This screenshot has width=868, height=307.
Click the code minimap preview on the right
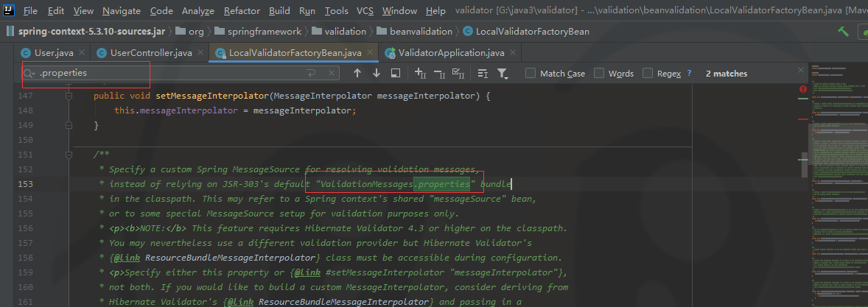tap(839, 186)
